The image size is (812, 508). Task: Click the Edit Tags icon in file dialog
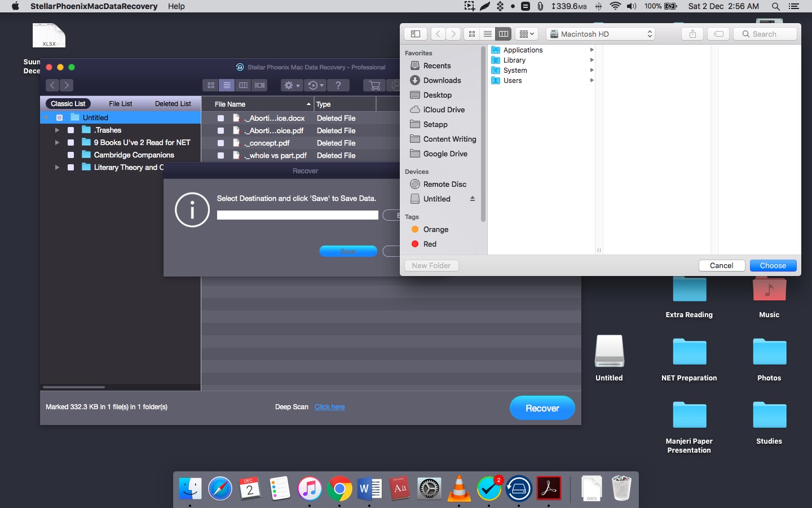pos(719,34)
